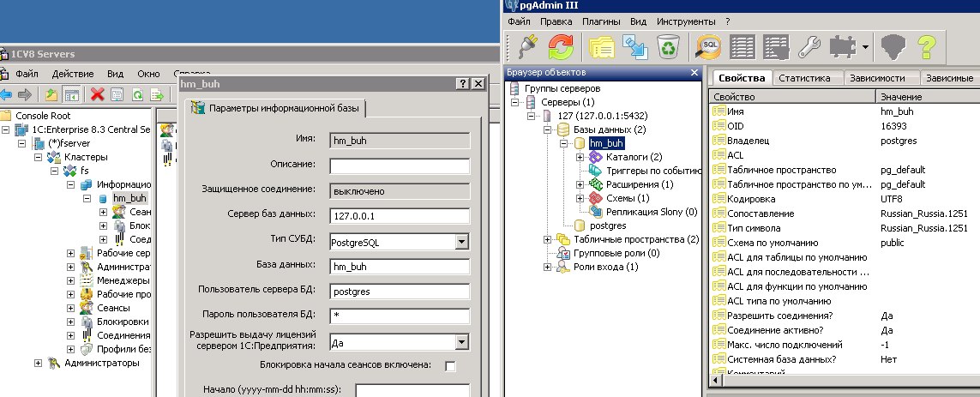
Task: Click the Пароль пользователя БД field
Action: [x=400, y=316]
